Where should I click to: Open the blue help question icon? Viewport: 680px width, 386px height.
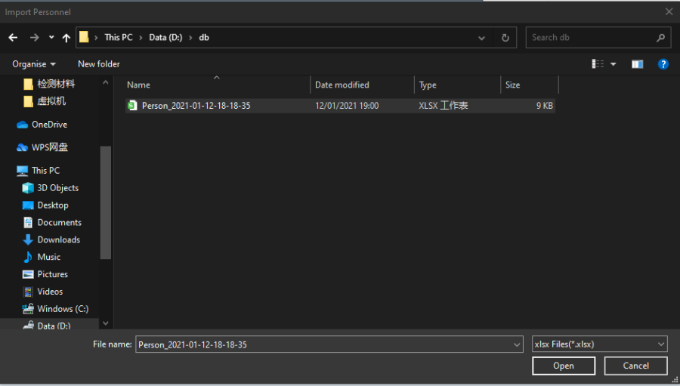(663, 64)
